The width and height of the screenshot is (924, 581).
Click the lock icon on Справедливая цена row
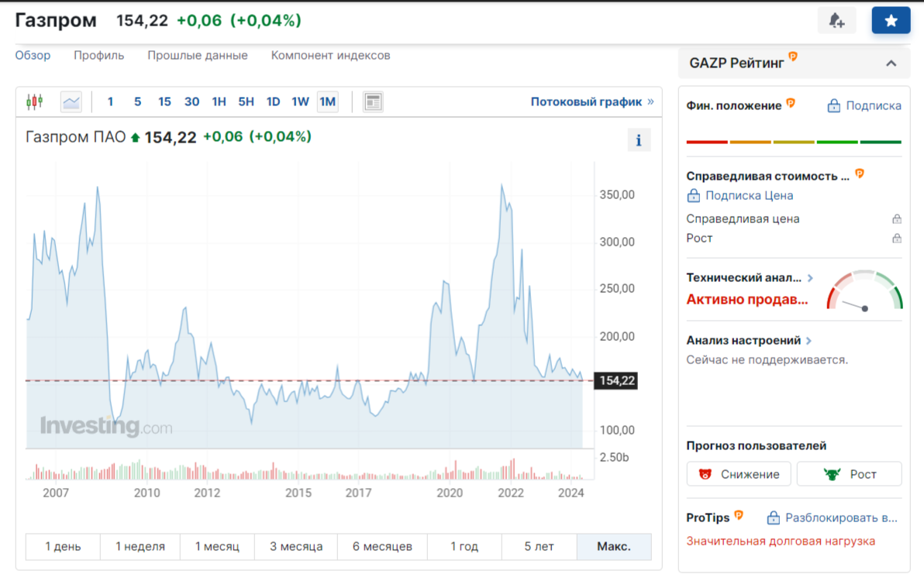[896, 219]
